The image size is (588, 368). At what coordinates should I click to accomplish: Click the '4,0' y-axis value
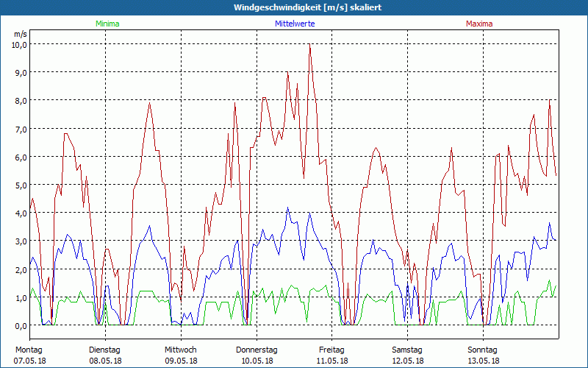[21, 213]
